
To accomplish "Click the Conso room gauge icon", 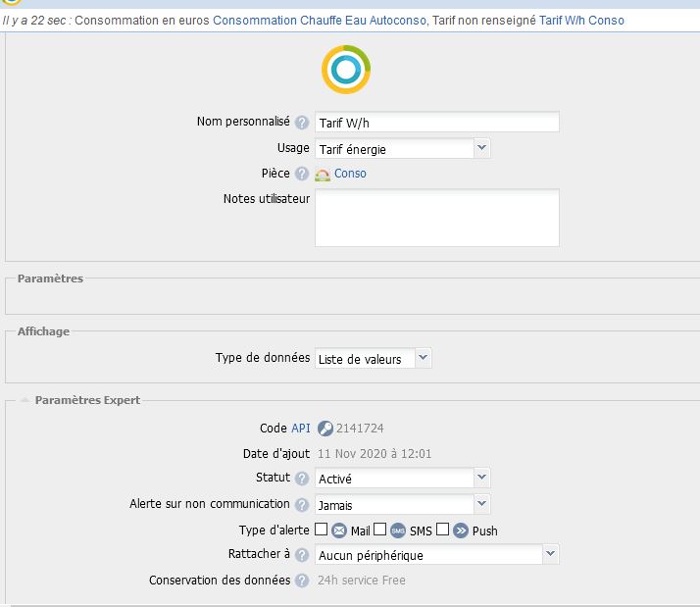I will [x=323, y=175].
